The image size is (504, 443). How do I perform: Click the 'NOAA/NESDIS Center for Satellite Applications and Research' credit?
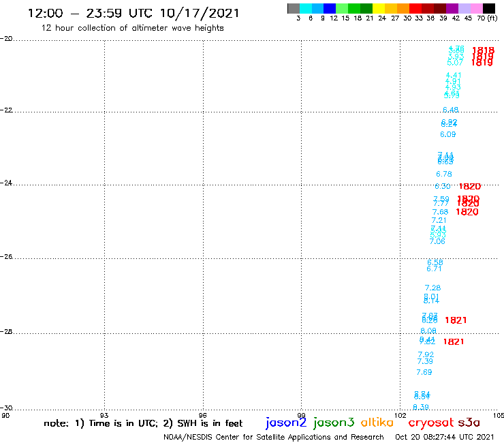274,437
